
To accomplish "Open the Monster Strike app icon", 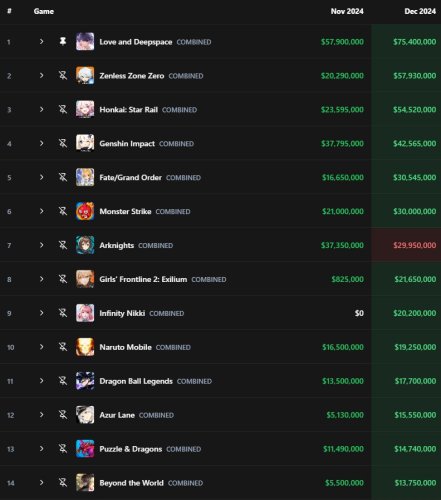I will [85, 211].
